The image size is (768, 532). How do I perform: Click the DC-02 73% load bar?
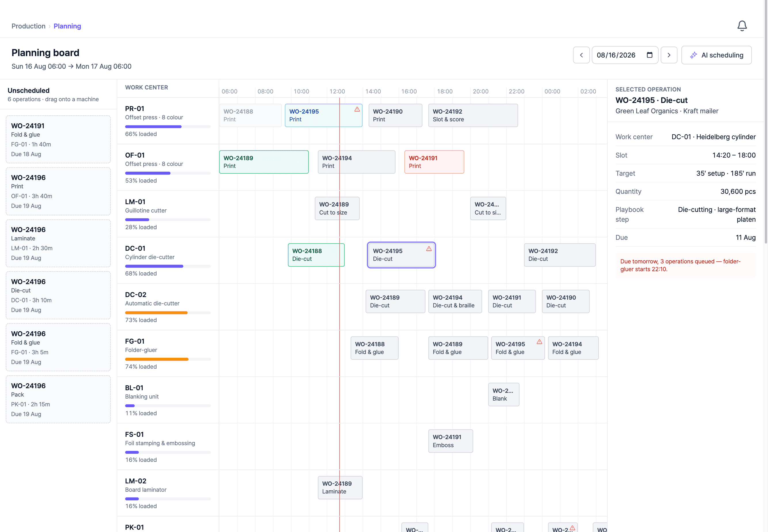click(168, 313)
